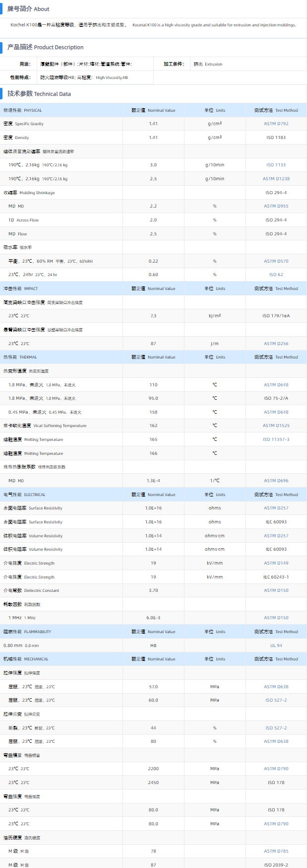Open the ASTM D792 test method link
Image resolution: width=307 pixels, height=868 pixels.
(x=276, y=124)
